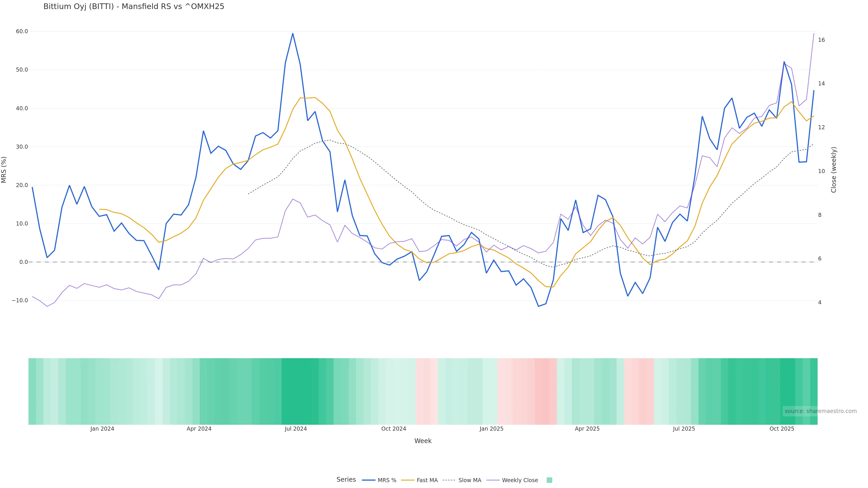Viewport: 868px width, 488px height.
Task: Select the Oct 2025 x-axis label
Action: (x=781, y=429)
